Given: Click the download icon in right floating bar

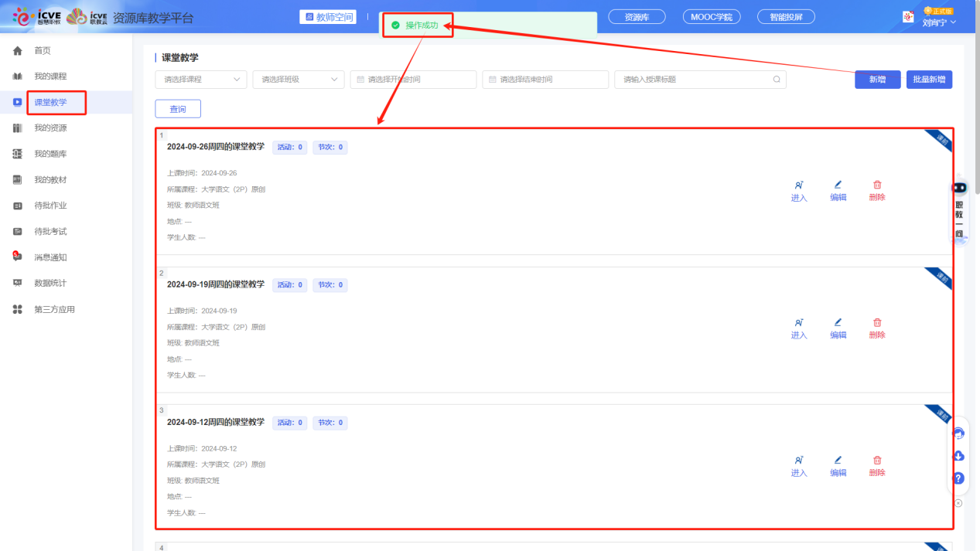Looking at the screenshot, I should tap(958, 456).
